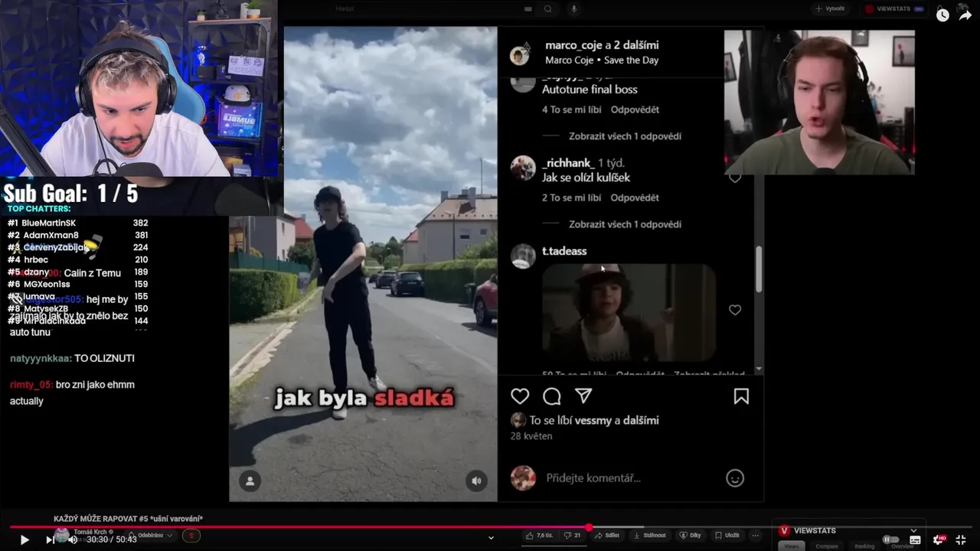980x551 pixels.
Task: Click the on-screen keyboard icon in search
Action: pos(528,9)
